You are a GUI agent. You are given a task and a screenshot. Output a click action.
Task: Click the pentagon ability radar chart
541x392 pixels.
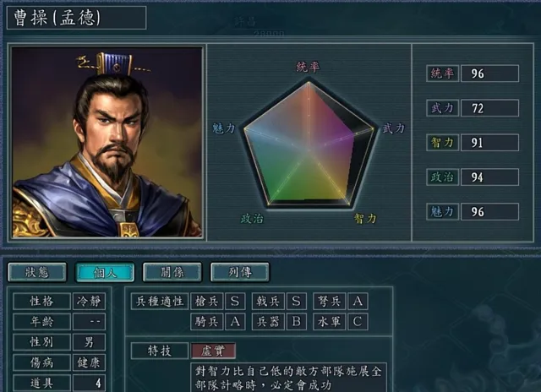pos(309,144)
